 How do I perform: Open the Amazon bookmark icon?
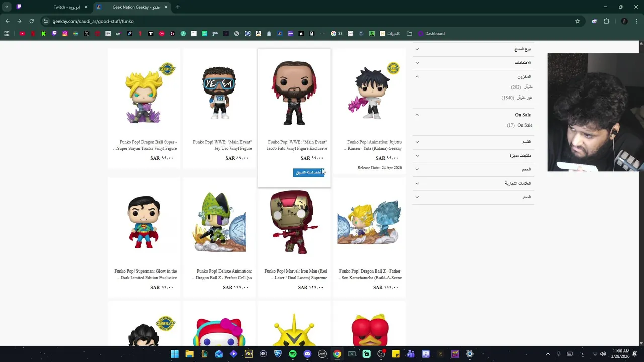258,34
